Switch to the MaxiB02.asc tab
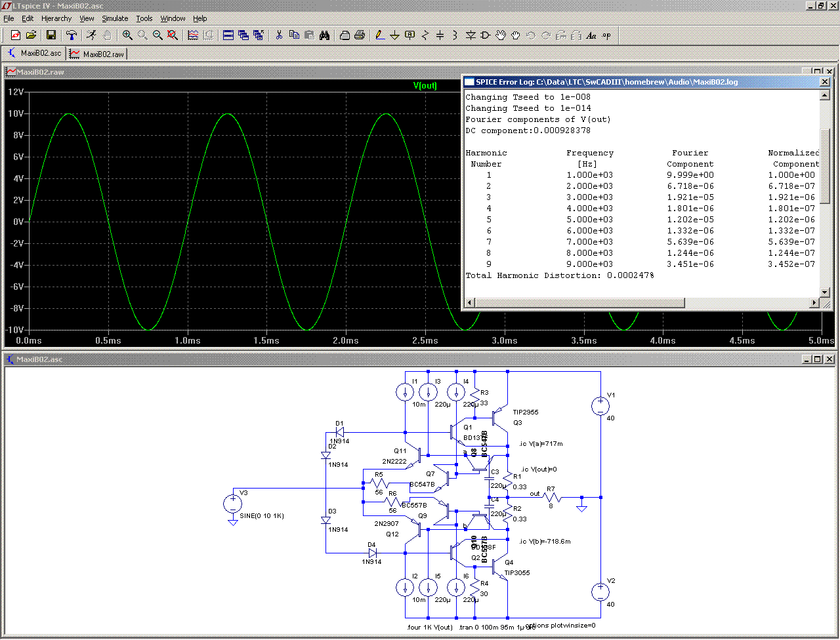Viewport: 840px width, 640px height. tap(34, 53)
